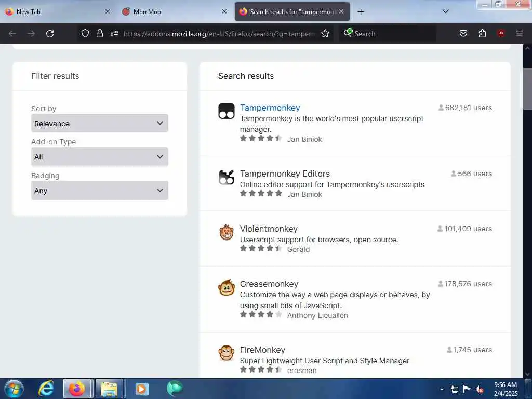
Task: Close the tampermonkey search results tab
Action: [341, 11]
